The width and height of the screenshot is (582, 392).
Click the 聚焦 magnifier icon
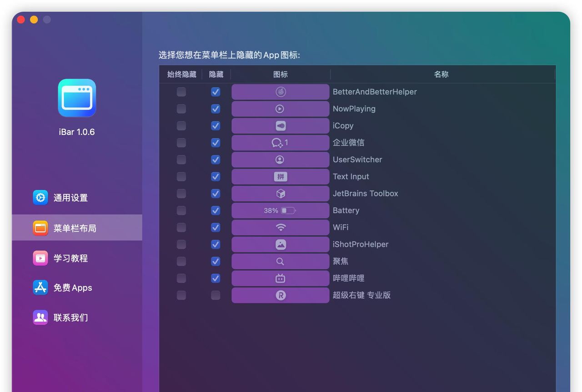pyautogui.click(x=280, y=262)
